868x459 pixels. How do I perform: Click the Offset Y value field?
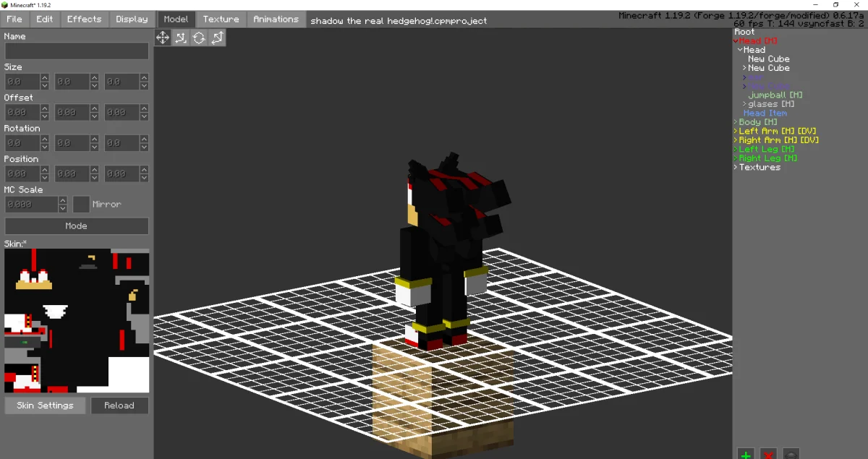pyautogui.click(x=72, y=113)
